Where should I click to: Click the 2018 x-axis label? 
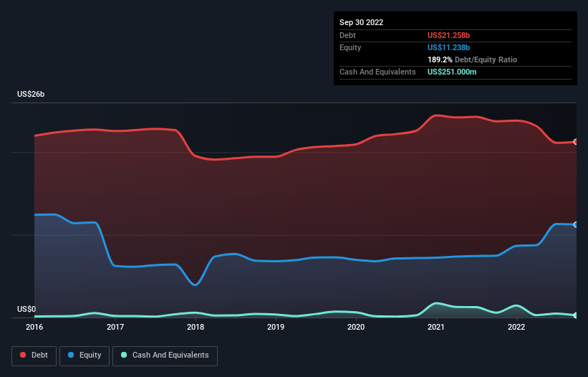point(196,327)
